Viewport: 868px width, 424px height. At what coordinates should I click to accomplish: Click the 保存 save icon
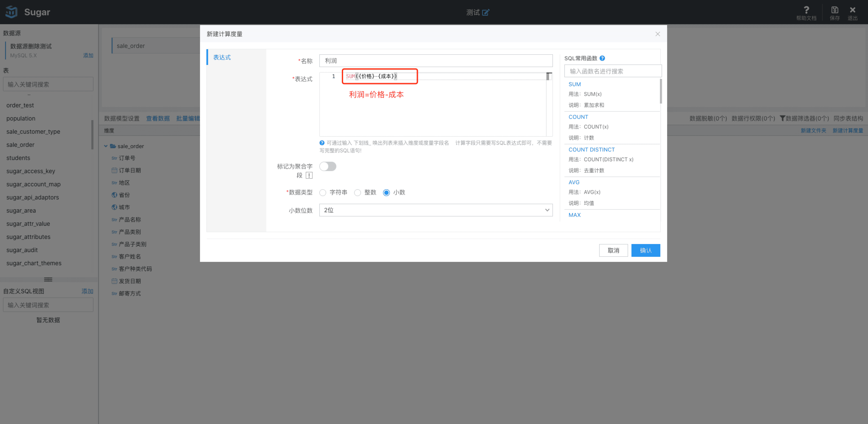834,10
